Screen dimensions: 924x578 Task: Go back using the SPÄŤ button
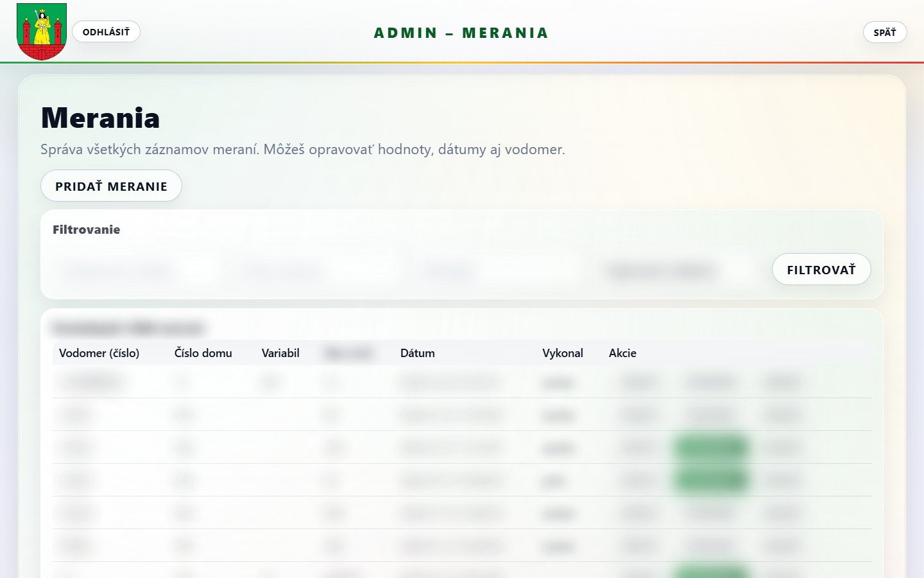click(x=885, y=32)
